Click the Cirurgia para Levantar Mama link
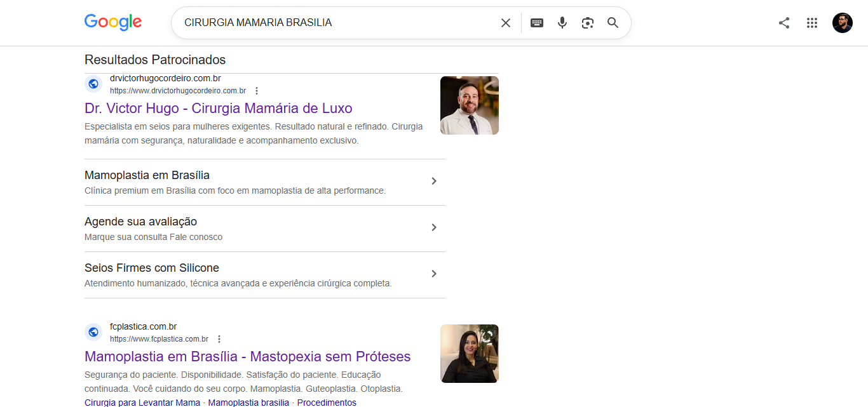The width and height of the screenshot is (868, 407). [142, 403]
